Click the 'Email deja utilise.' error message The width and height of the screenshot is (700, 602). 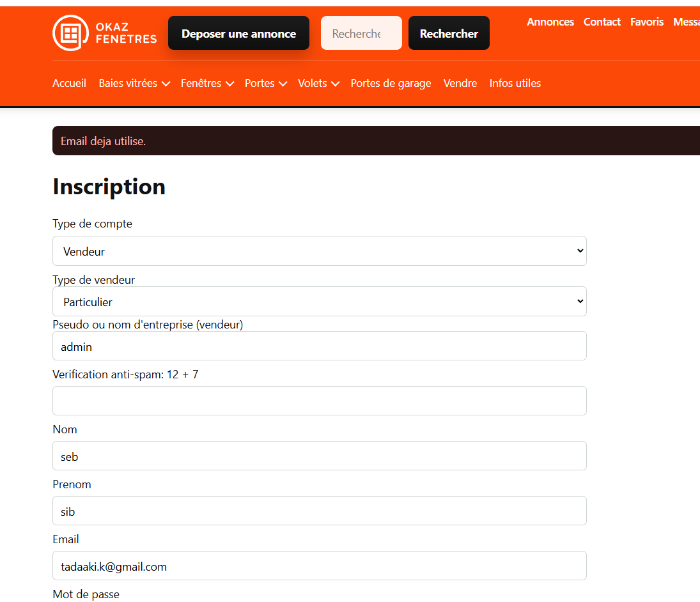point(103,141)
